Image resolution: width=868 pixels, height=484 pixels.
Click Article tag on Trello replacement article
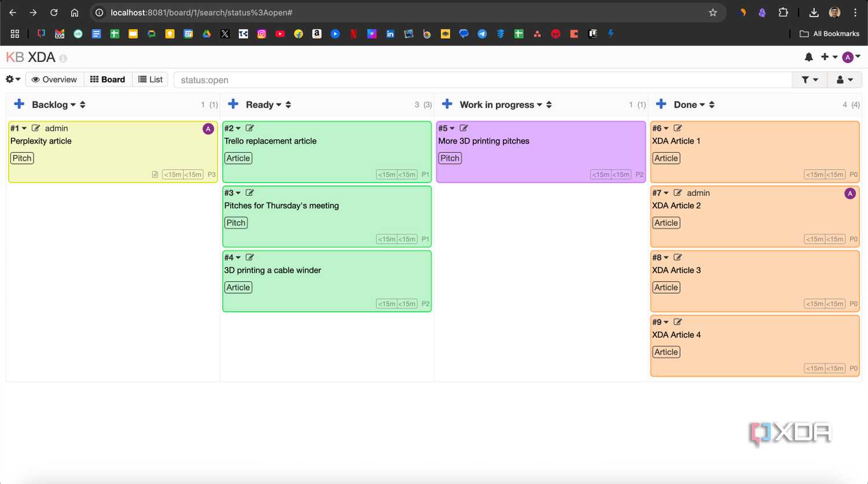pos(238,158)
